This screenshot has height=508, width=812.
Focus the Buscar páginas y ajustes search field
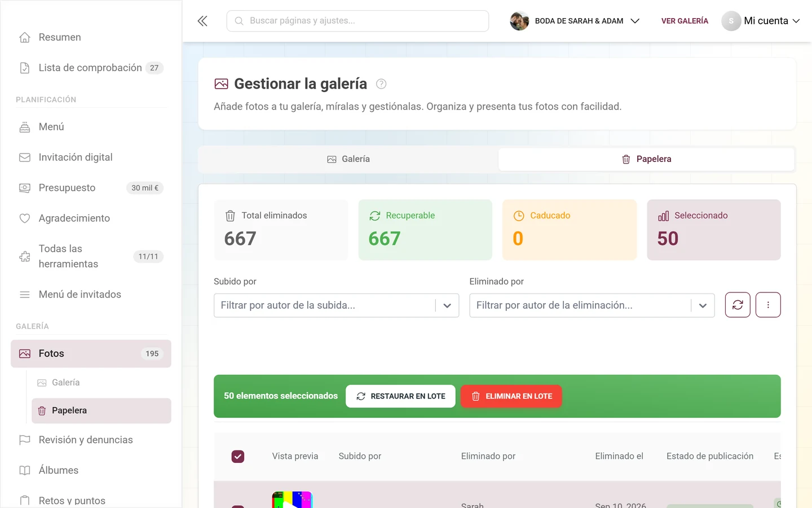(358, 21)
